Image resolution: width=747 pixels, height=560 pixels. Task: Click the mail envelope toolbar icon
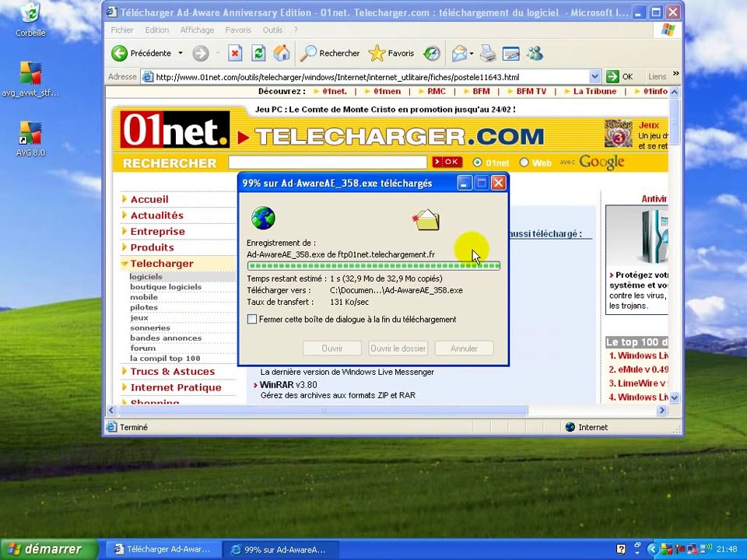click(459, 54)
